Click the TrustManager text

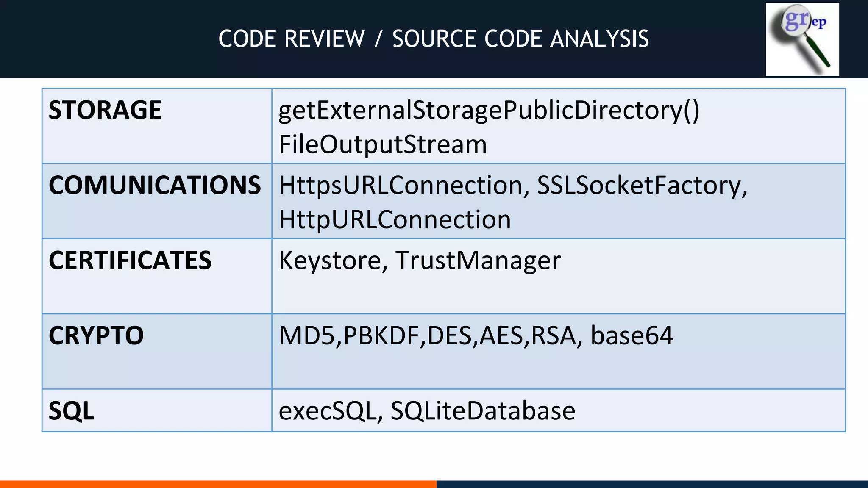coord(478,261)
